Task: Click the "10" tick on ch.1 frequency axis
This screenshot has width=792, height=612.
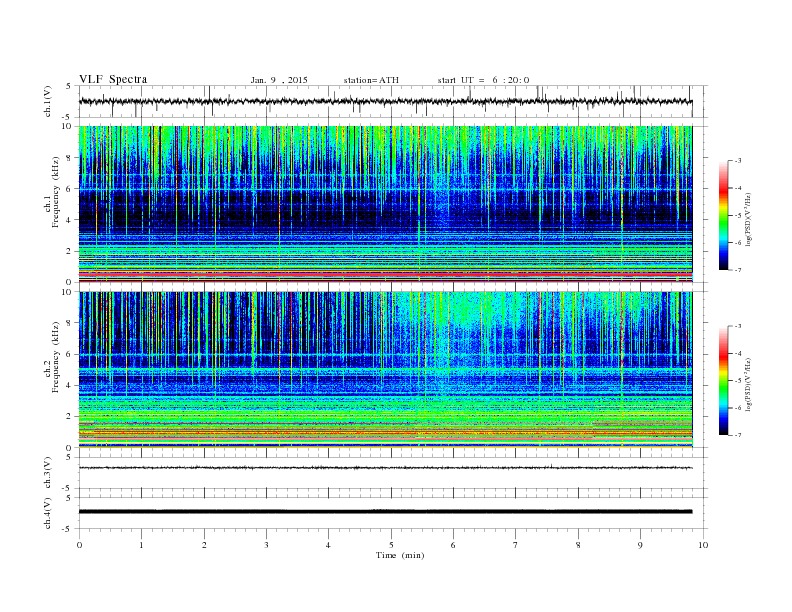Action: [67, 126]
